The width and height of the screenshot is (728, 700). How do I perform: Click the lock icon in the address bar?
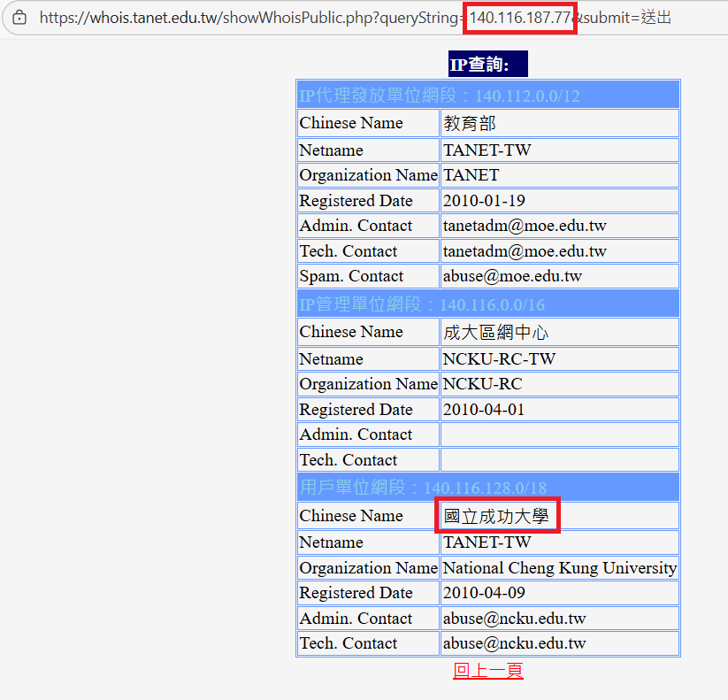(19, 18)
